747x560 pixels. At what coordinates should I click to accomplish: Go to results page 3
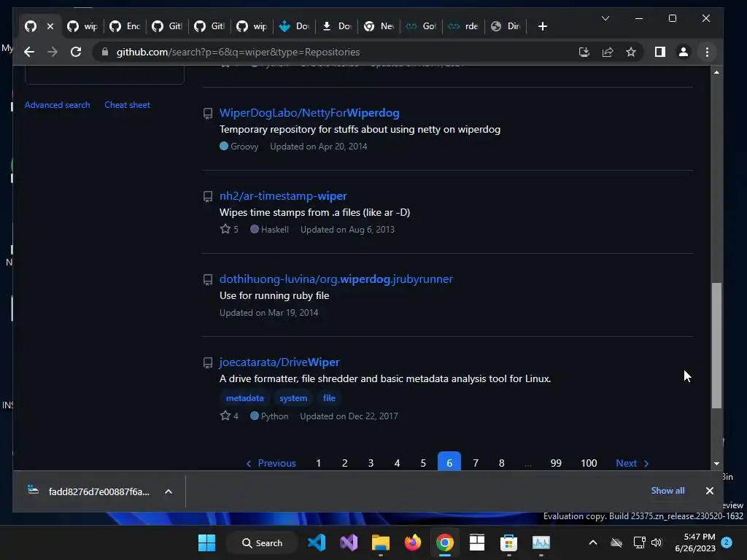click(x=371, y=463)
